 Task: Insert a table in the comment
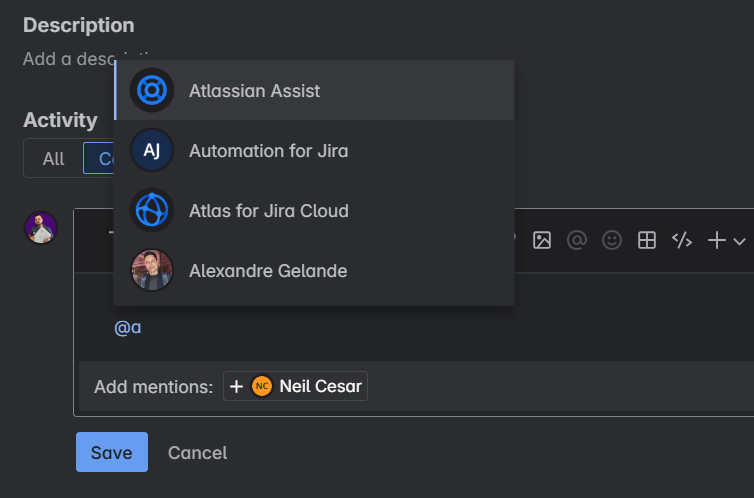pyautogui.click(x=647, y=240)
